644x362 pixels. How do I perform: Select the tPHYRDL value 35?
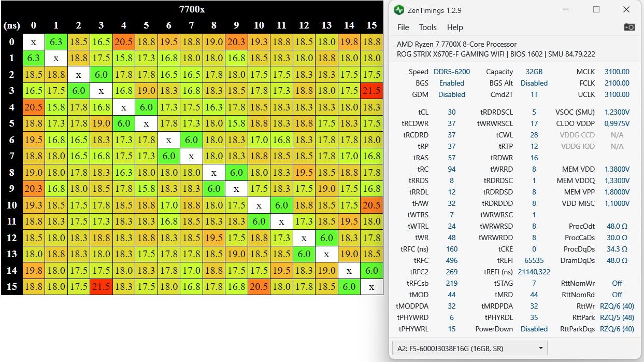(534, 317)
